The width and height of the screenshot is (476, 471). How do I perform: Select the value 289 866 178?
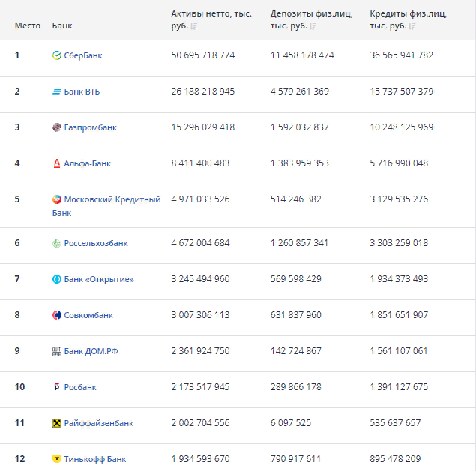[x=296, y=386]
